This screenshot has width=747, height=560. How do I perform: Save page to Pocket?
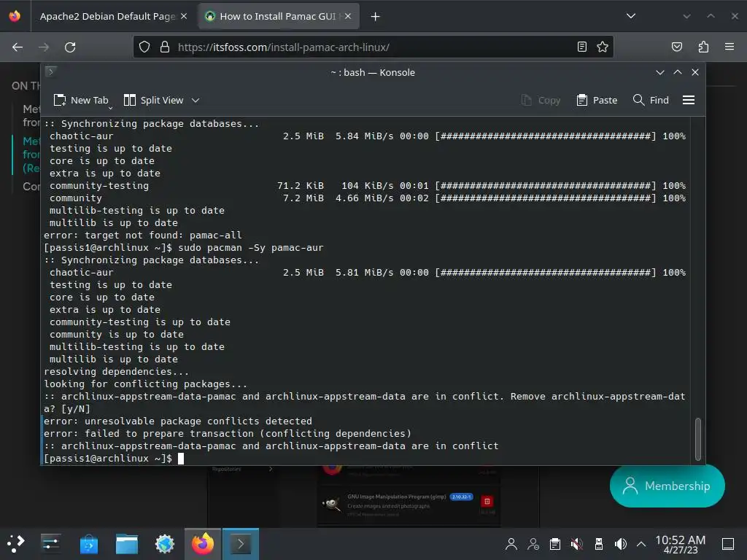coord(676,47)
